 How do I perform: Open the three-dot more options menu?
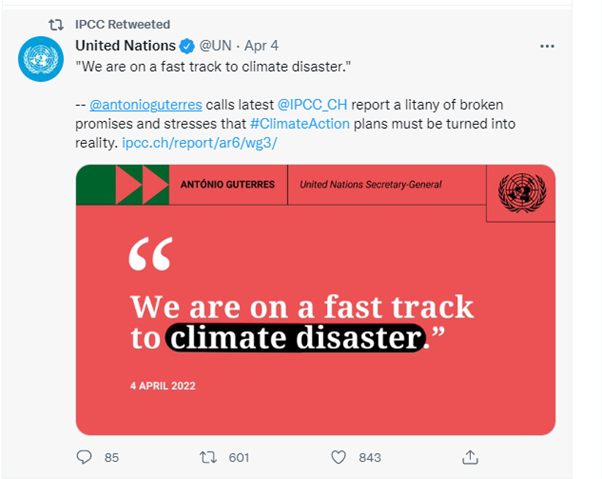(x=547, y=46)
